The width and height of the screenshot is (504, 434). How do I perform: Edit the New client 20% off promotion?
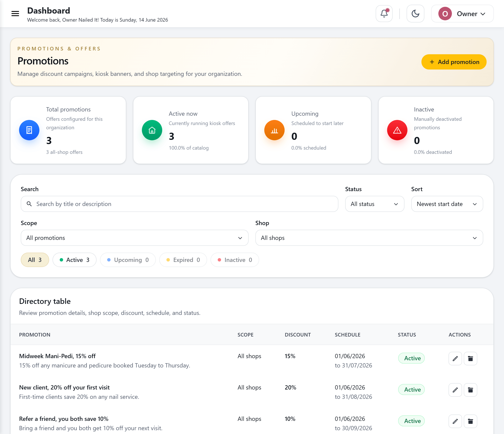(455, 390)
